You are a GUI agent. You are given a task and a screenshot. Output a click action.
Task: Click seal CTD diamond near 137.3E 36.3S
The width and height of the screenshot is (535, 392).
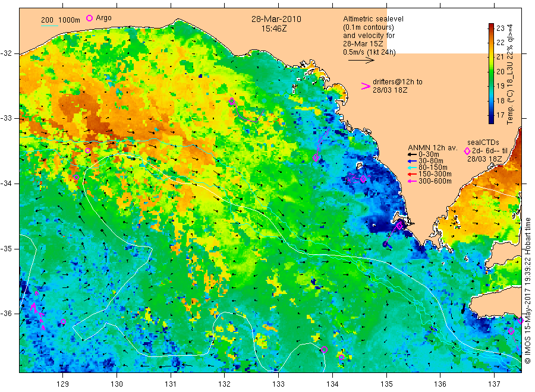[x=511, y=331]
